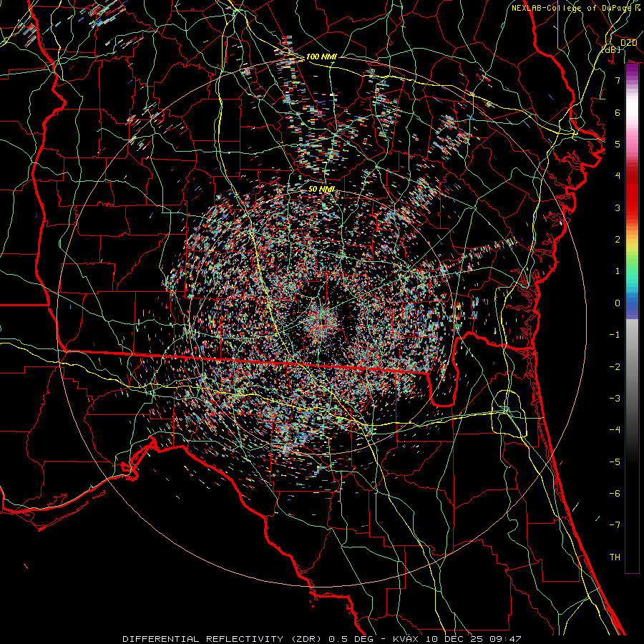Select the -6 dB scale value

coord(615,494)
